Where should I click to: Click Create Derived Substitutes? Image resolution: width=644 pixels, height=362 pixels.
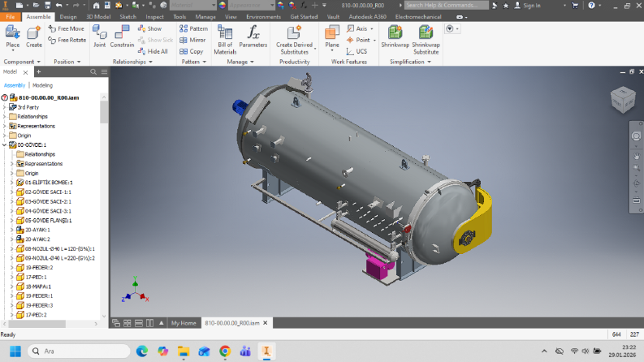tap(294, 40)
